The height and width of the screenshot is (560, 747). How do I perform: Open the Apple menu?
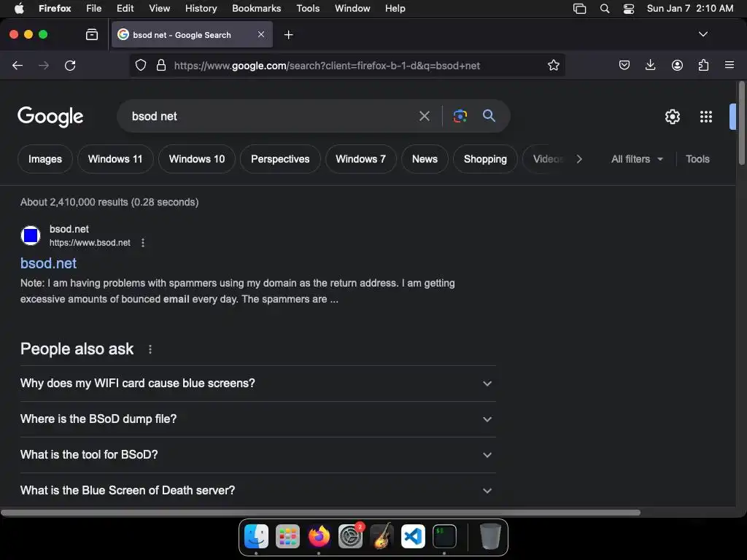pos(19,9)
